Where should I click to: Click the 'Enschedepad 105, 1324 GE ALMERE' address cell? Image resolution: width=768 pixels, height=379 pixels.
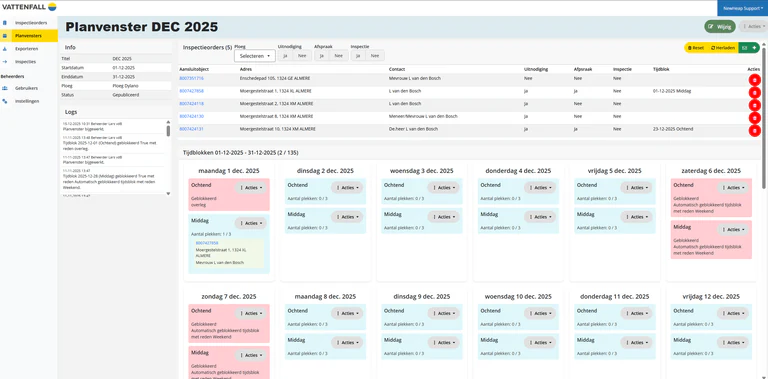[275, 78]
